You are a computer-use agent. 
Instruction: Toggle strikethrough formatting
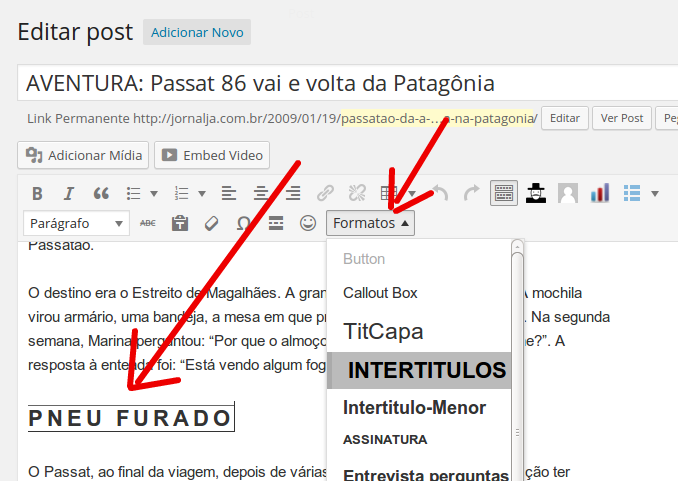(148, 223)
